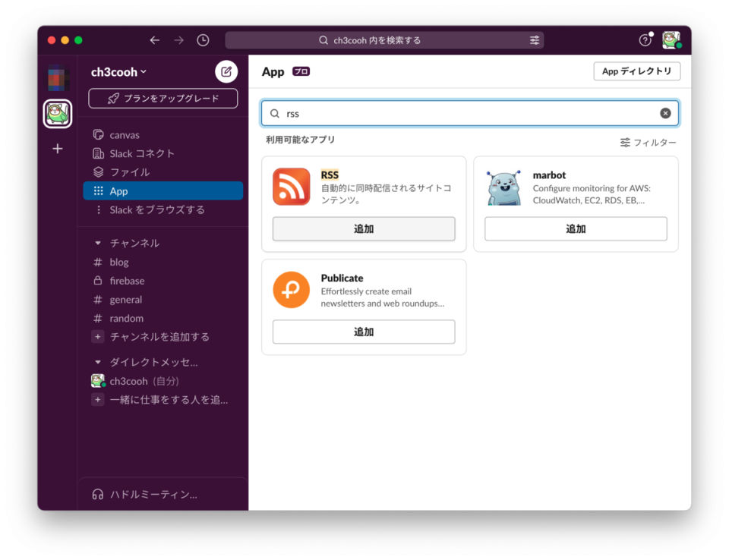
Task: Add the RSS app with 追加
Action: 363,228
